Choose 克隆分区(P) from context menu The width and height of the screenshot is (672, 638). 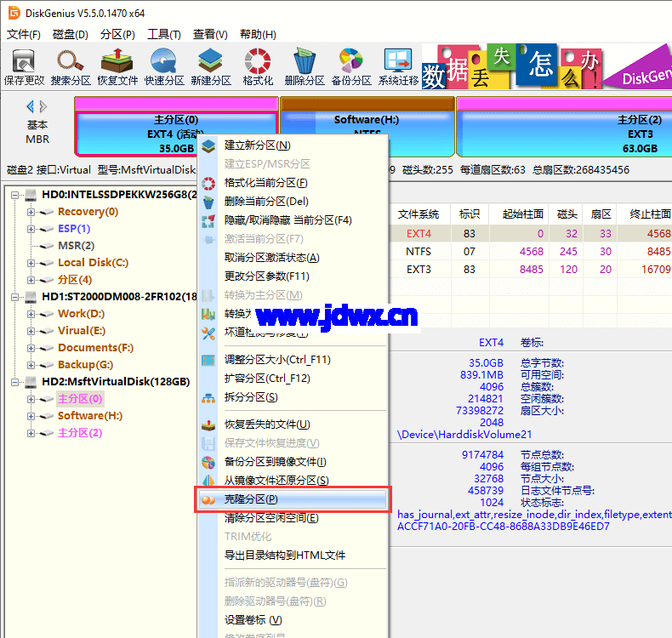pos(293,499)
